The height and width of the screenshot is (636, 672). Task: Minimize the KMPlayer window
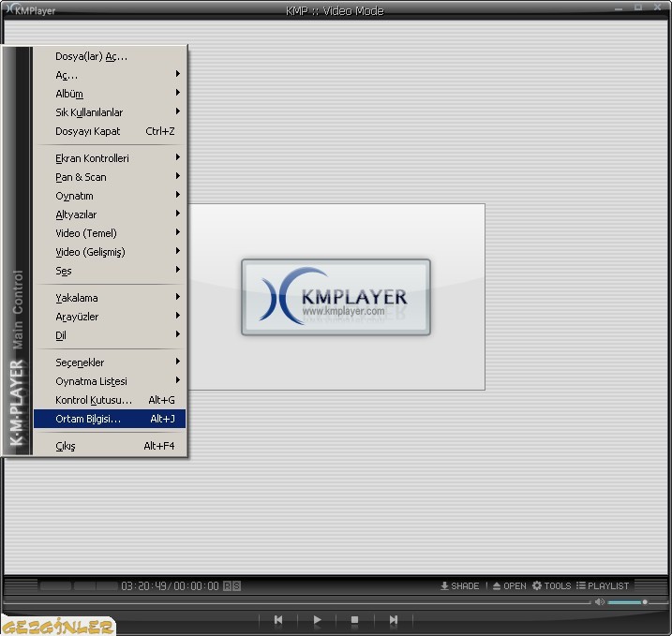[619, 8]
